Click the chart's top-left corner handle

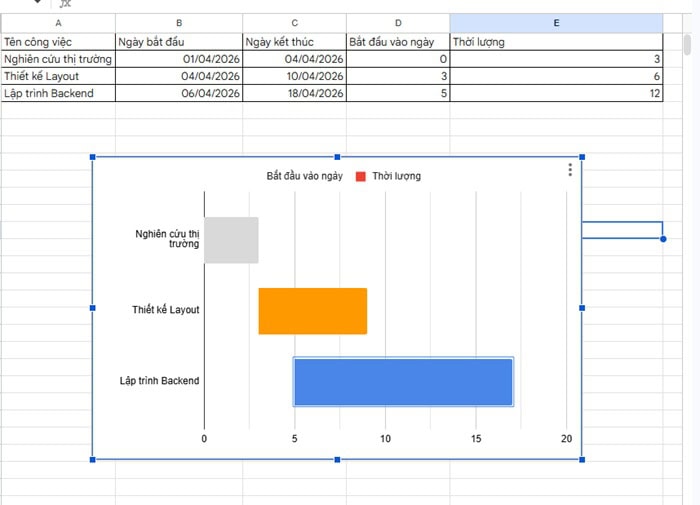point(93,157)
